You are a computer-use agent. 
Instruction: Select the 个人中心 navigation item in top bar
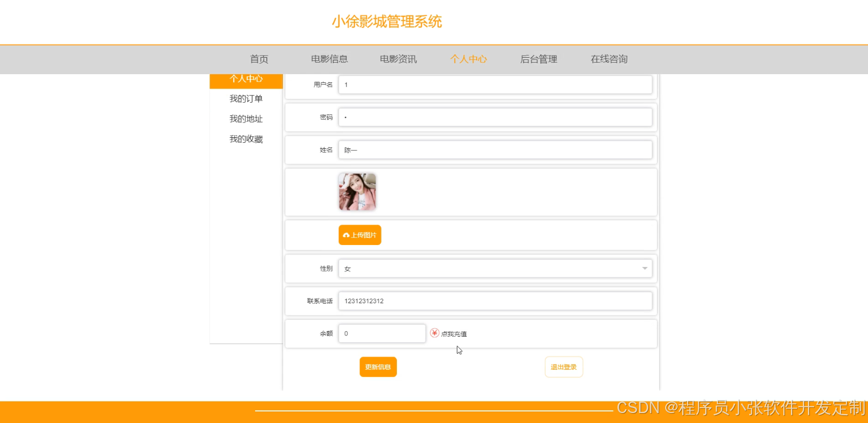pos(468,59)
